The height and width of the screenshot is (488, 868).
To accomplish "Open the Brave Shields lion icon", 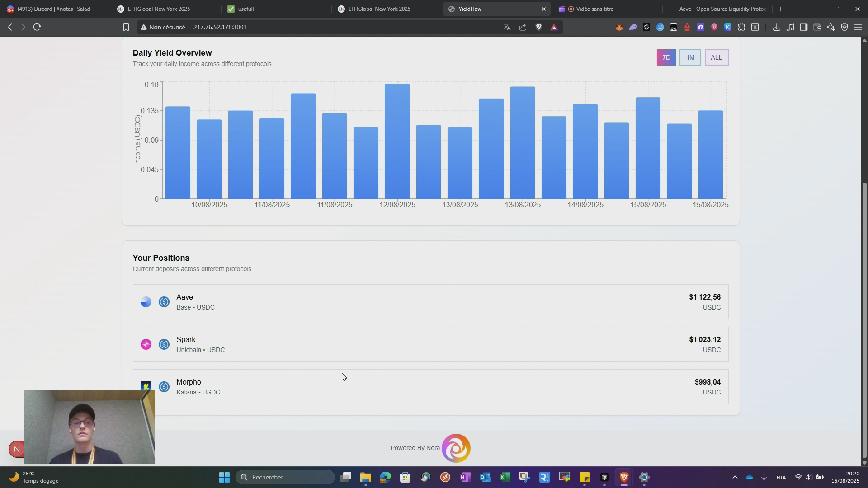I will 538,27.
